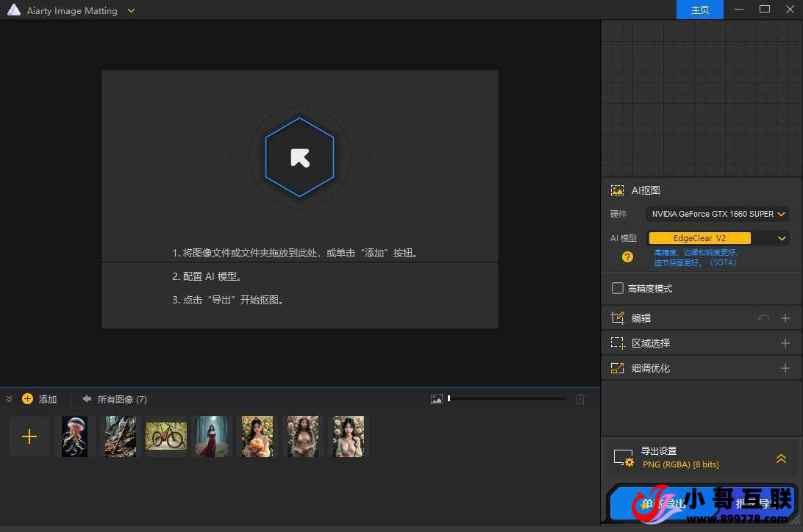This screenshot has height=532, width=803.
Task: Click the trash delete icon in image bar
Action: pos(580,399)
